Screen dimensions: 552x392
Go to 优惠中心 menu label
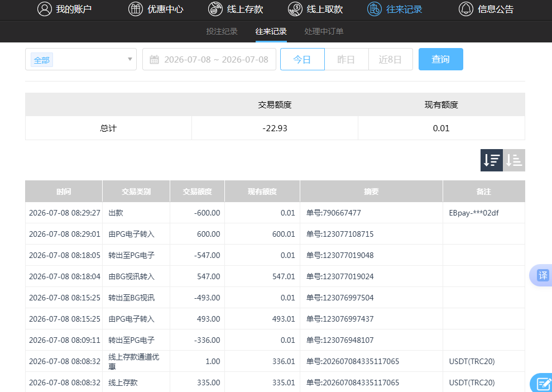click(165, 9)
